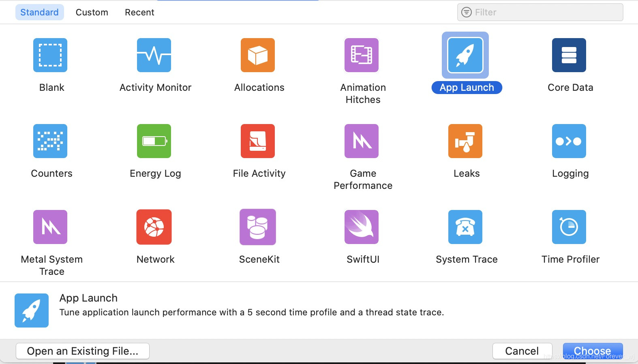
Task: Click the Game Performance label
Action: coord(363,180)
